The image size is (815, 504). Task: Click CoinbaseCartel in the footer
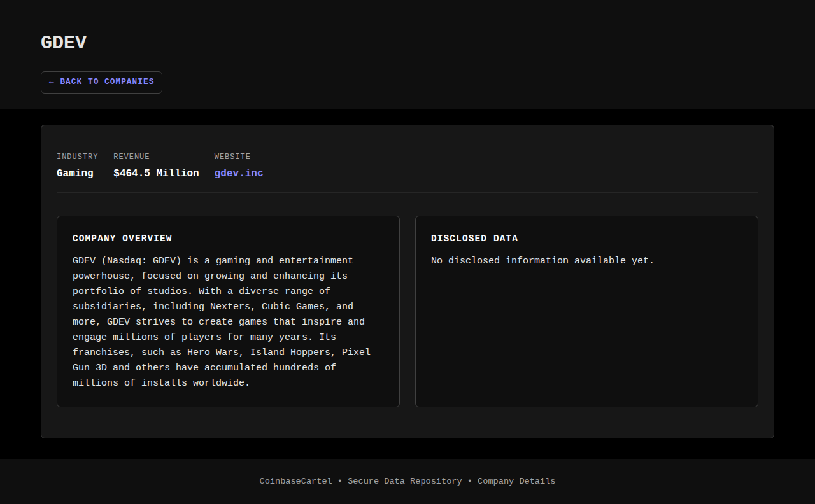click(x=295, y=481)
